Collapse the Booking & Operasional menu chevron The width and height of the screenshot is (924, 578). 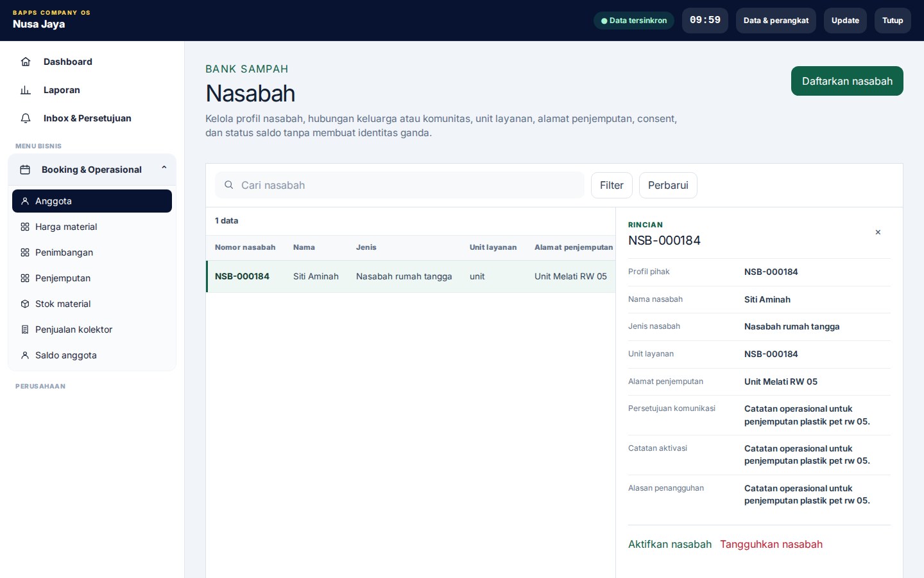(x=164, y=169)
